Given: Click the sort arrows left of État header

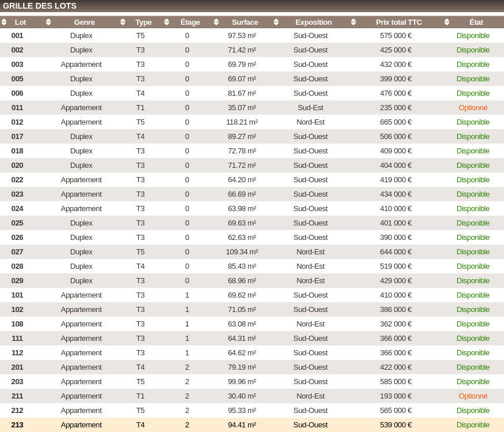Looking at the screenshot, I should pos(447,22).
